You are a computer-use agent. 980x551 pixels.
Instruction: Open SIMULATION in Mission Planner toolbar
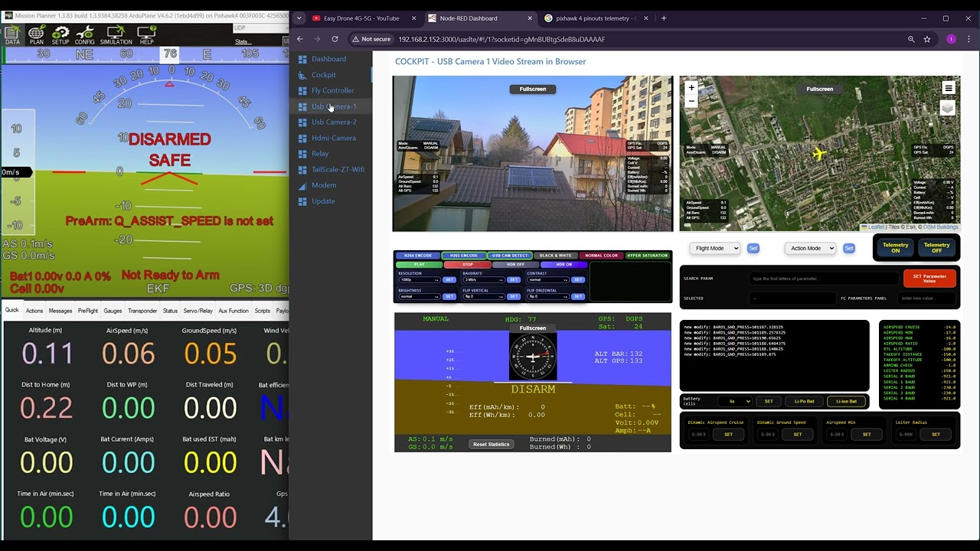[116, 34]
